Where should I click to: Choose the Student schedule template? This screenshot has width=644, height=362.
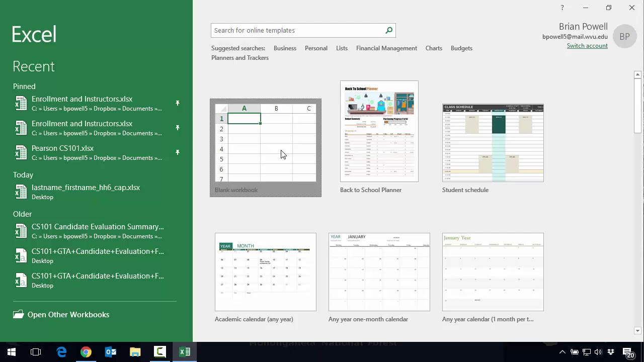pos(493,148)
